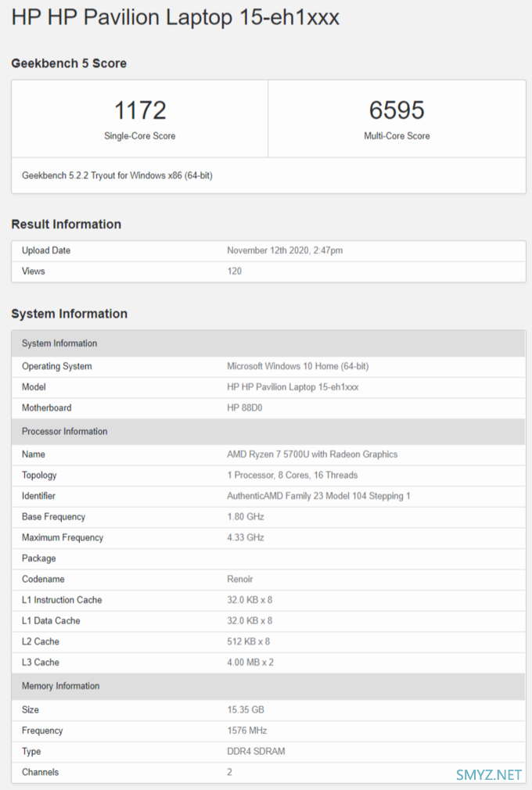Select the Microsoft Windows 10 Home (64-bit) value
This screenshot has height=790, width=532.
pos(298,366)
